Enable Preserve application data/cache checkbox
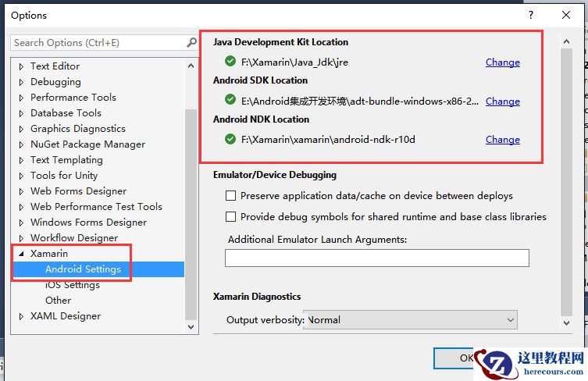Image resolution: width=588 pixels, height=381 pixels. click(x=230, y=196)
